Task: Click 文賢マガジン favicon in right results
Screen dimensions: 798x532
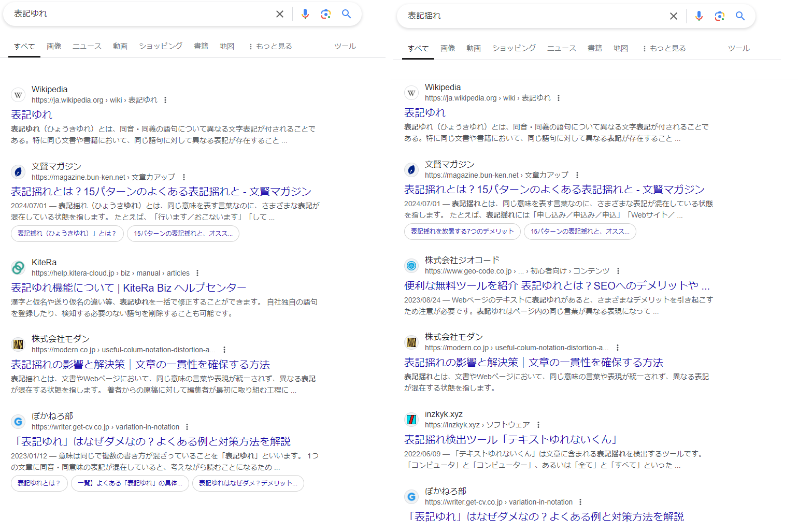Action: click(x=411, y=169)
